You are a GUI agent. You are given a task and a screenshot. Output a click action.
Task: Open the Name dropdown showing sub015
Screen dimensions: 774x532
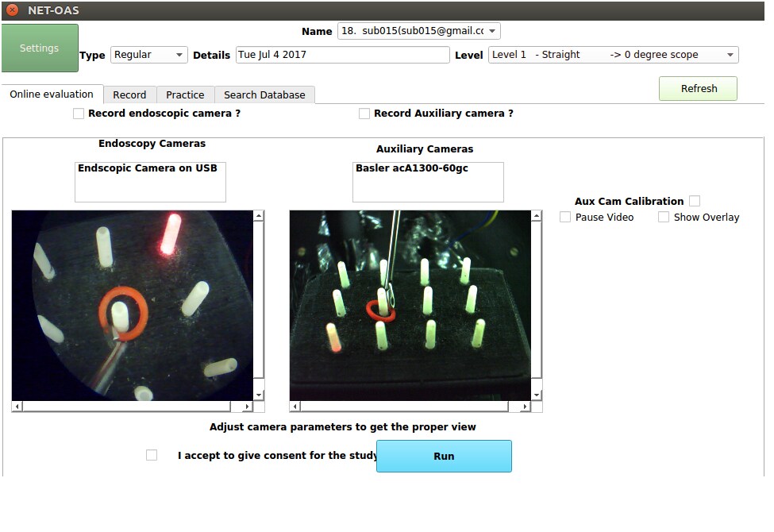coord(418,31)
